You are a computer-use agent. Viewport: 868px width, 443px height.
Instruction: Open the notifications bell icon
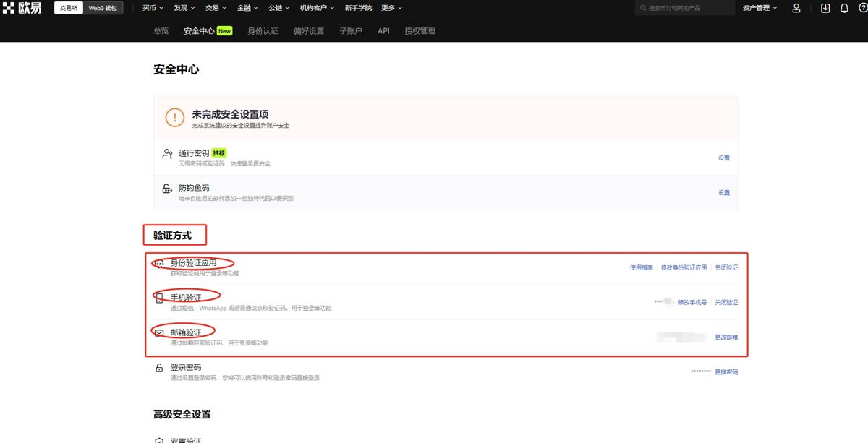(x=844, y=8)
